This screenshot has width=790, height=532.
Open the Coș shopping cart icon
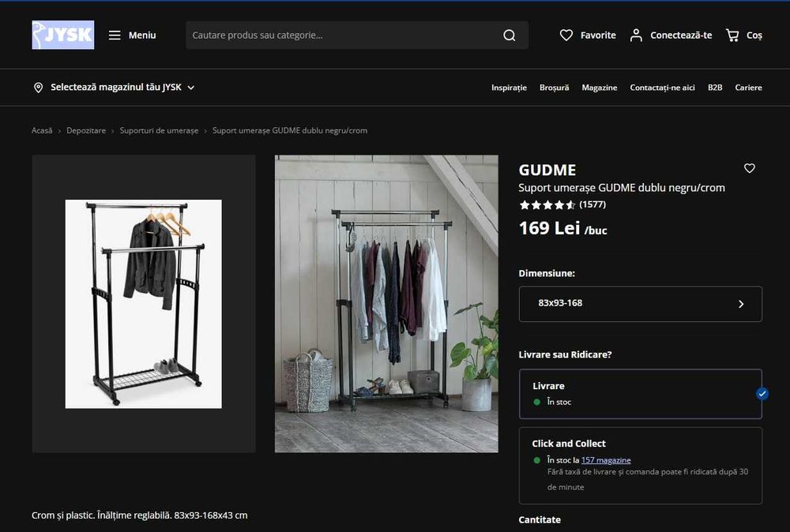coord(732,36)
